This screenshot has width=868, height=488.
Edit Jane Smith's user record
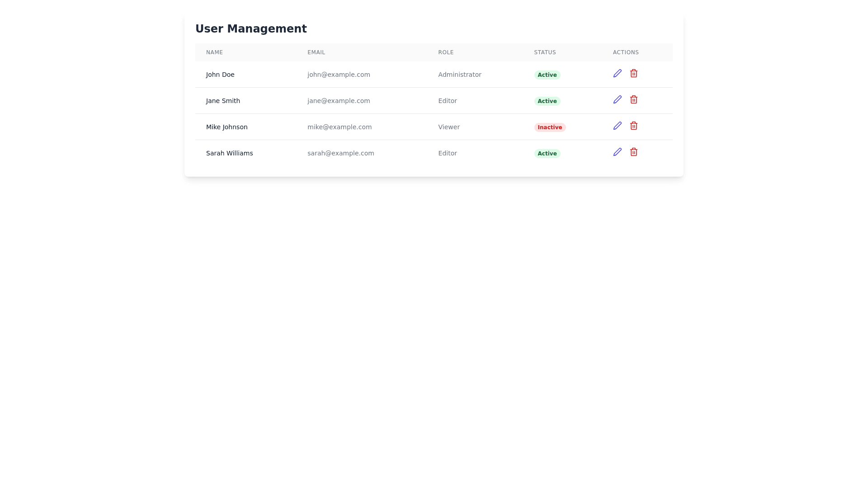pos(617,99)
